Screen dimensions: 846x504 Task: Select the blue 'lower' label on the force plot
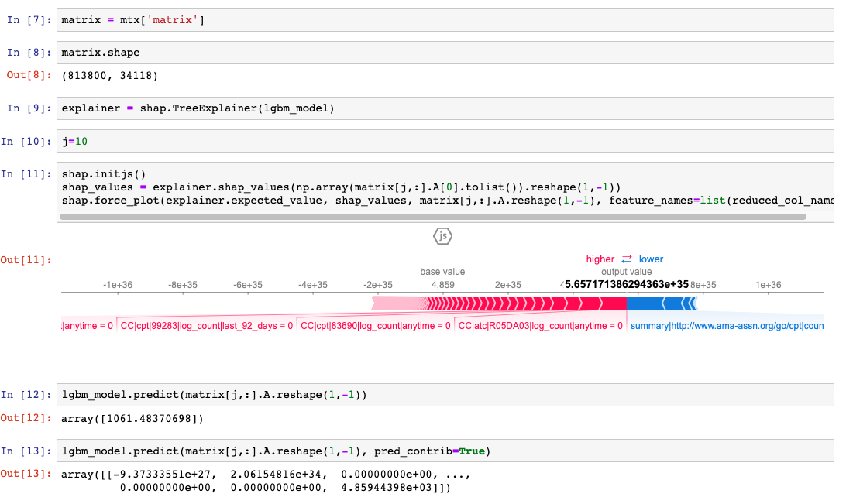pos(651,259)
